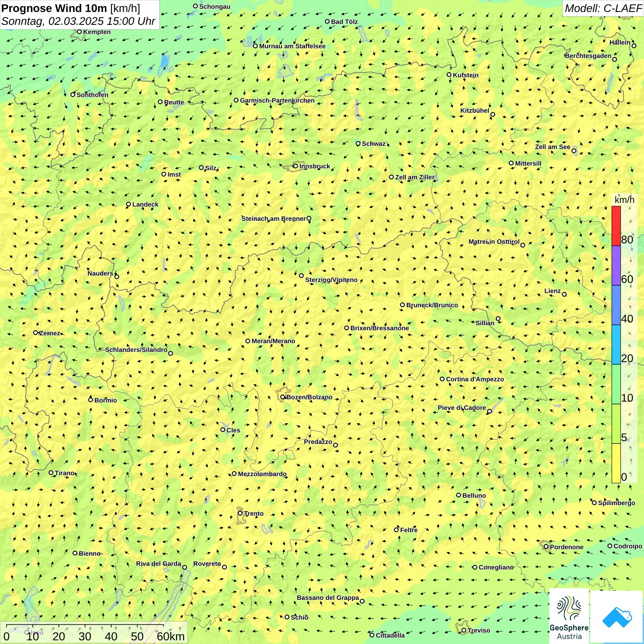Click the Schlanders/Silandro label
This screenshot has height=644, width=644.
coord(136,350)
